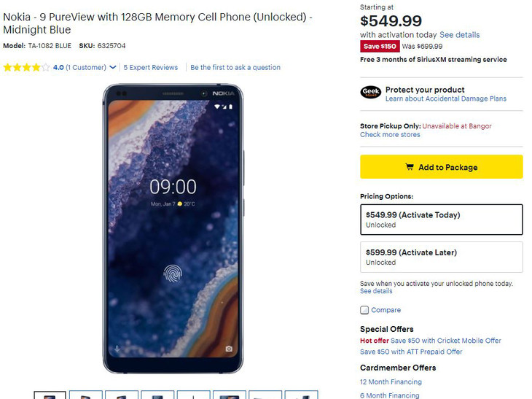
Task: Open the 6 Month Financing link
Action: 389,395
